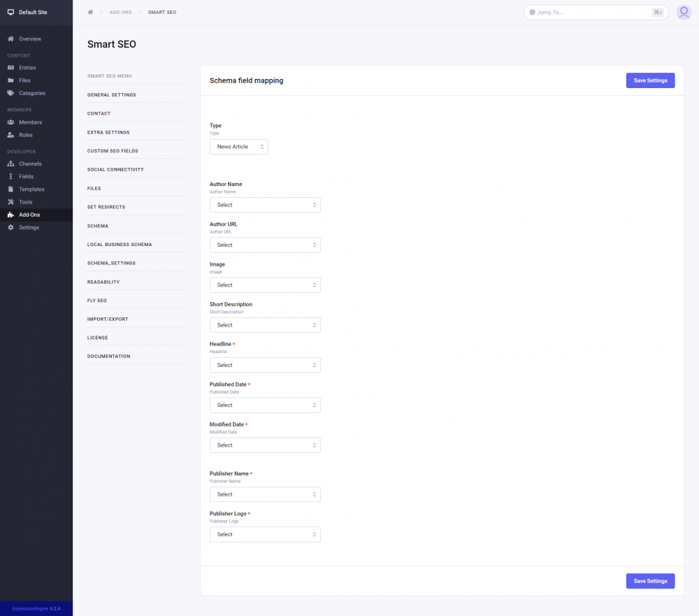Expand the Publisher Logo select menu
The image size is (699, 616).
click(265, 534)
